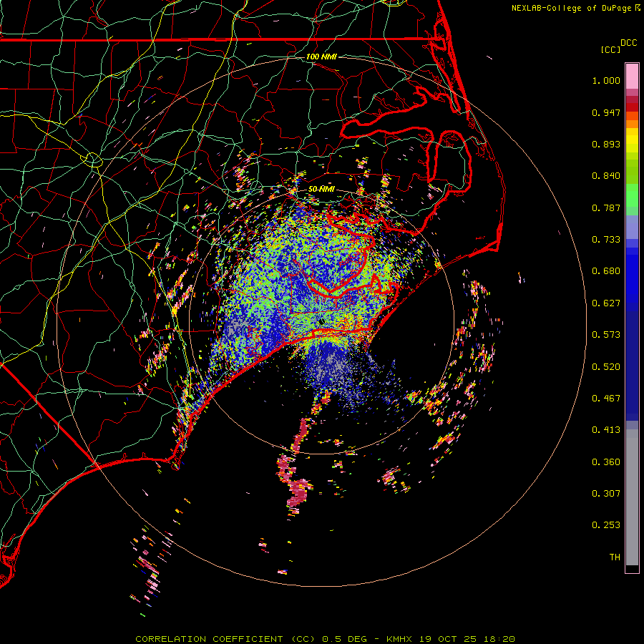Select the 0.520 scale value
The image size is (644, 644).
click(x=606, y=367)
